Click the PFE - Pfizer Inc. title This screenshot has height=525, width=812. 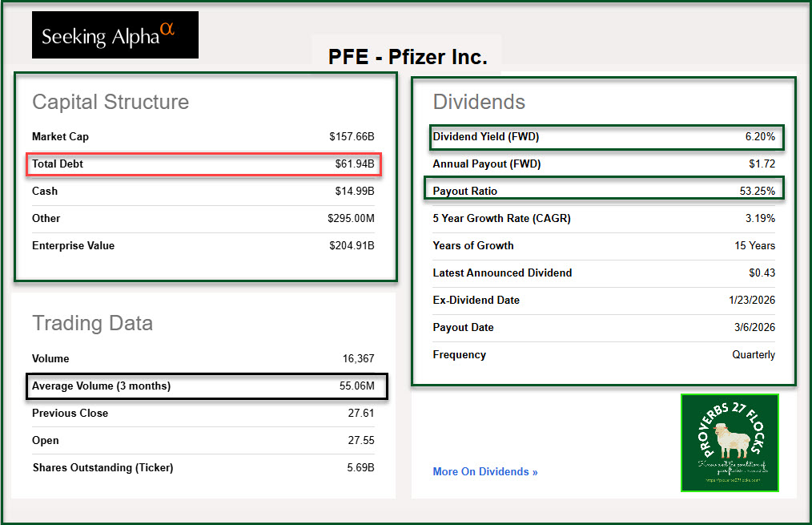408,57
